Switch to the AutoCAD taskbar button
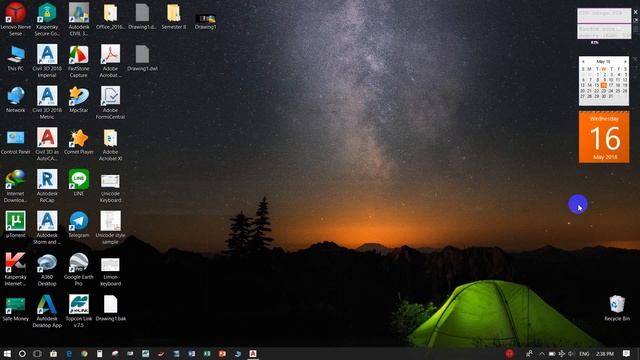The height and width of the screenshot is (360, 640). (x=253, y=353)
